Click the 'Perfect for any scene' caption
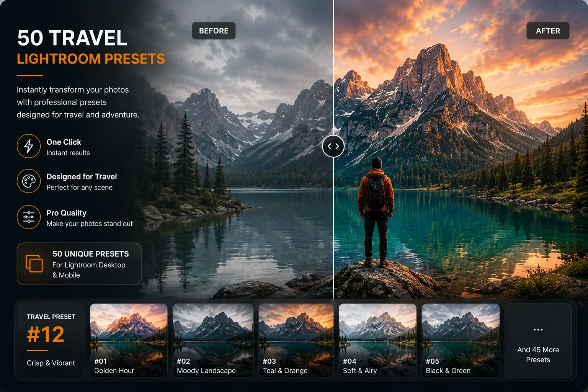 (80, 188)
